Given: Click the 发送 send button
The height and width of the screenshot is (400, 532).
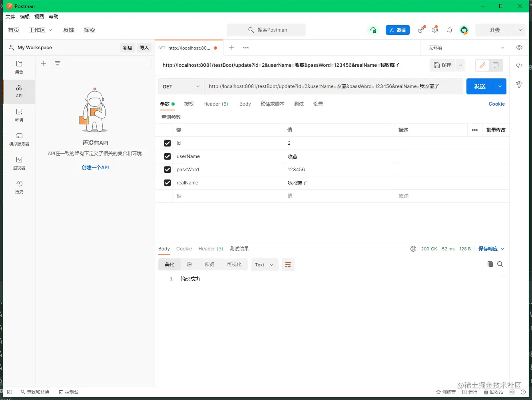Looking at the screenshot, I should tap(480, 86).
